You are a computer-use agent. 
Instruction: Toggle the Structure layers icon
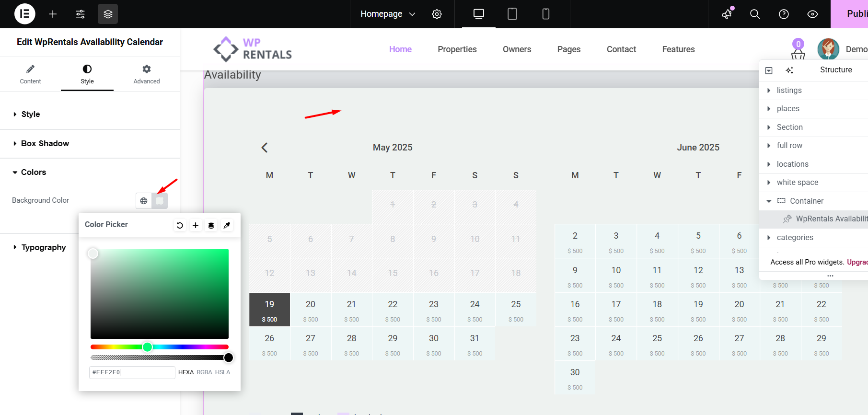pyautogui.click(x=108, y=14)
